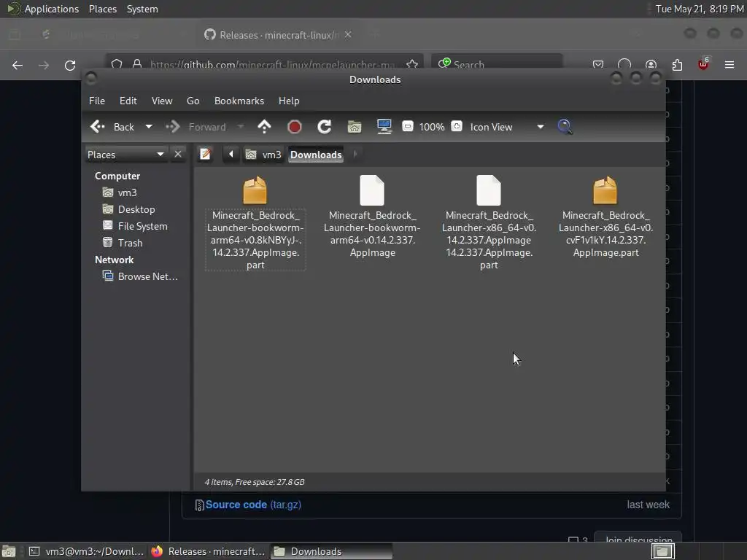Select the bookworm-arm64 AppImage.part package file
This screenshot has height=560, width=747.
[x=255, y=222]
